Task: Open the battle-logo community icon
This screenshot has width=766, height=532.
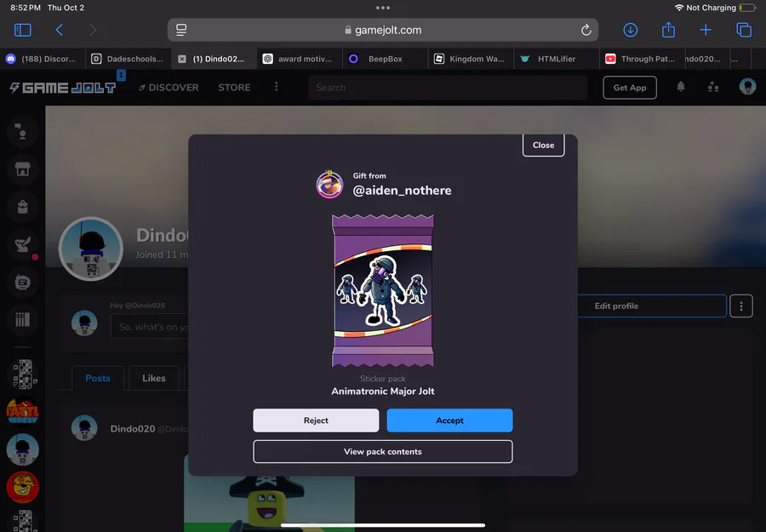Action: pyautogui.click(x=22, y=411)
